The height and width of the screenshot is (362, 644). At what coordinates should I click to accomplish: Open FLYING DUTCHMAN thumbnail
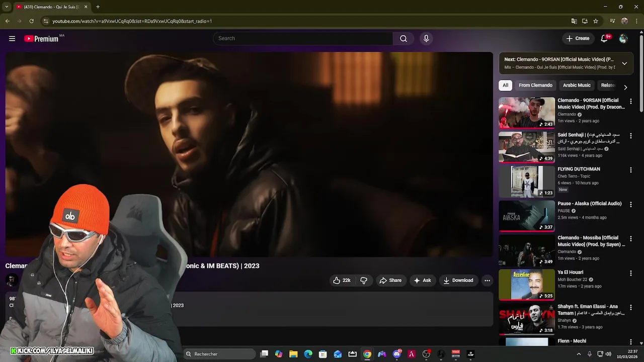pyautogui.click(x=527, y=182)
